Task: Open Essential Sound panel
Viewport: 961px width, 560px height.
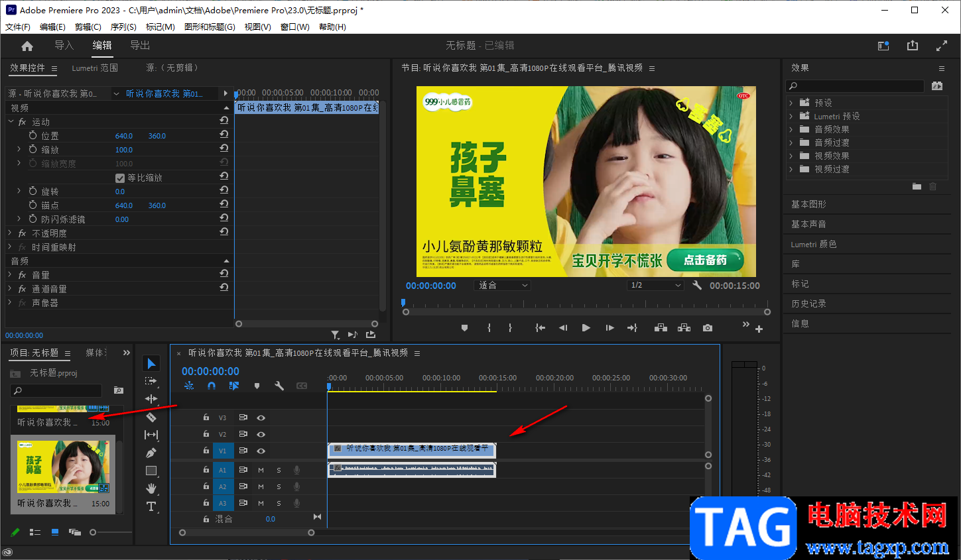Action: (808, 224)
